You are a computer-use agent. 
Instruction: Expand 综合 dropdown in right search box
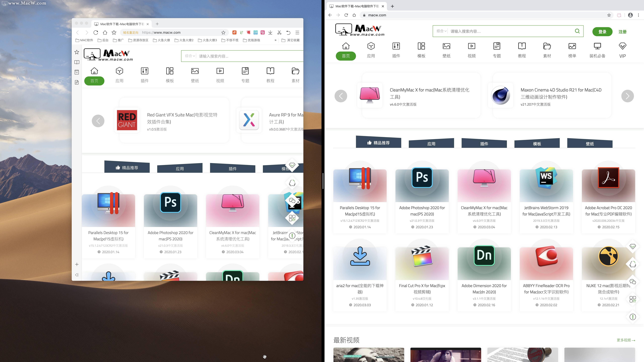click(441, 31)
